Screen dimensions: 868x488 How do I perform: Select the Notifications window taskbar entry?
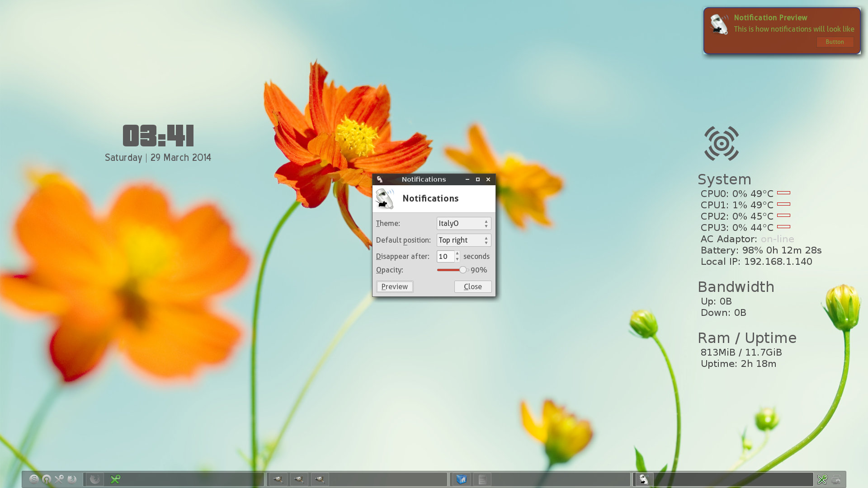pos(644,479)
